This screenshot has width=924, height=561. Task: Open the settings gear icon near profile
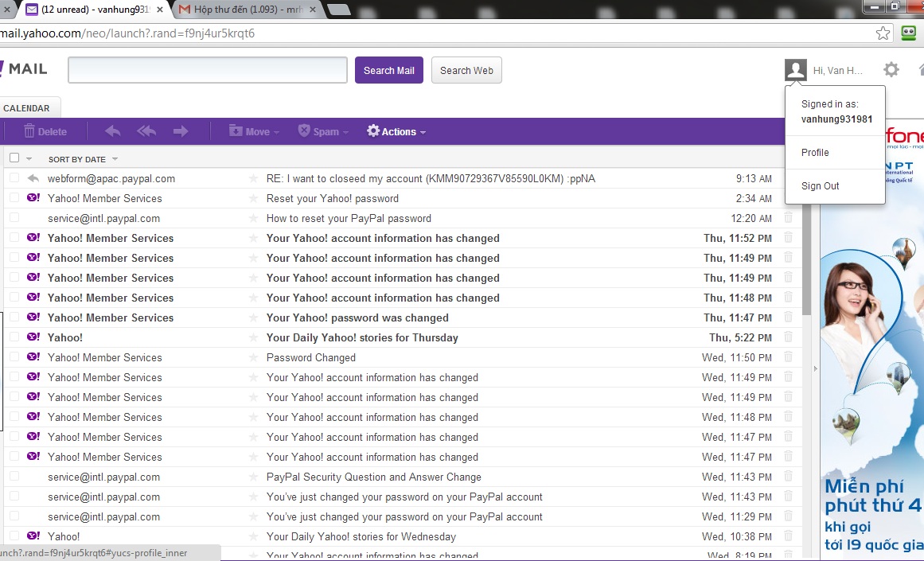point(891,69)
